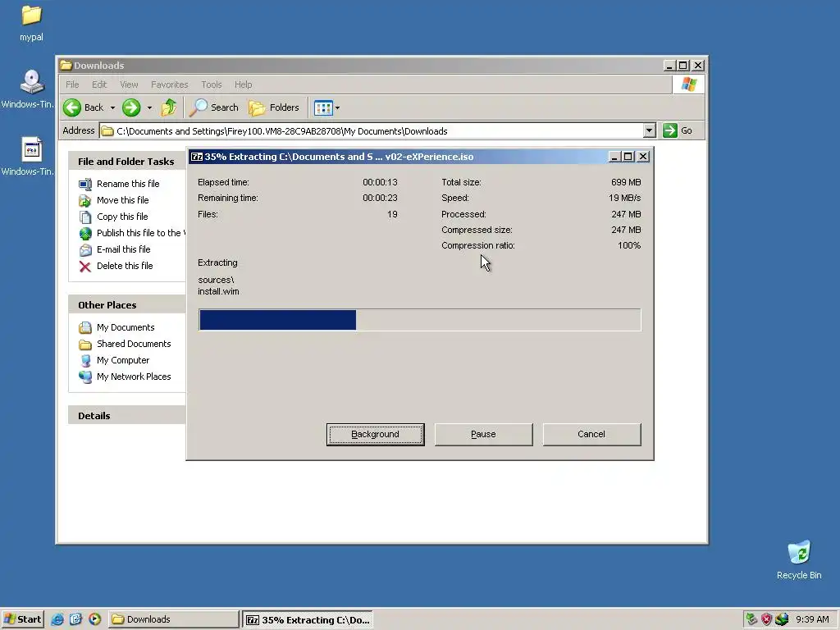Click Delete this file
840x630 pixels.
click(125, 266)
